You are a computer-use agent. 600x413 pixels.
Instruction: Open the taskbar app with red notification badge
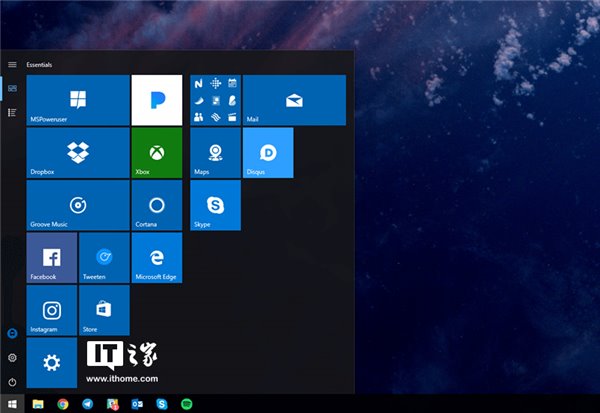[x=112, y=404]
